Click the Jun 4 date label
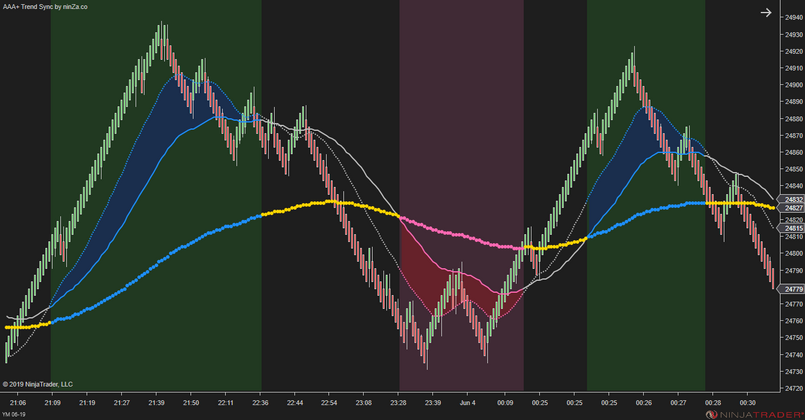This screenshot has width=805, height=420. (469, 402)
